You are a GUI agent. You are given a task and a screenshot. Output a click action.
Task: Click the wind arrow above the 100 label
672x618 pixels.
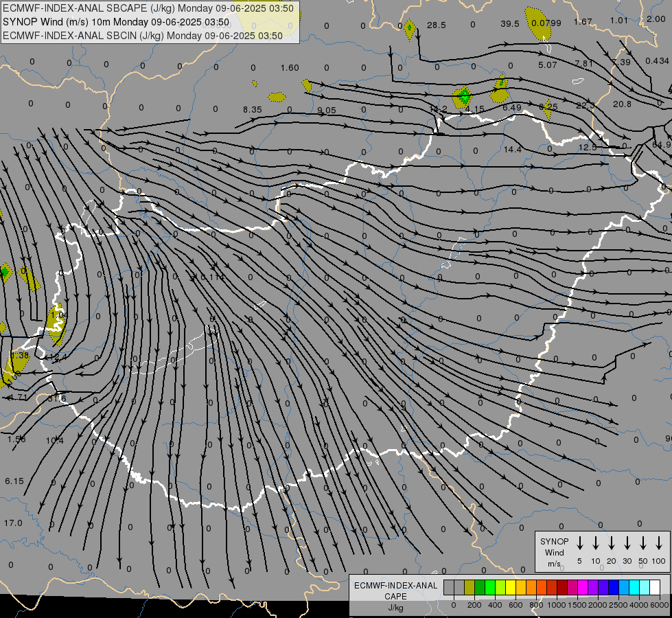click(x=659, y=543)
